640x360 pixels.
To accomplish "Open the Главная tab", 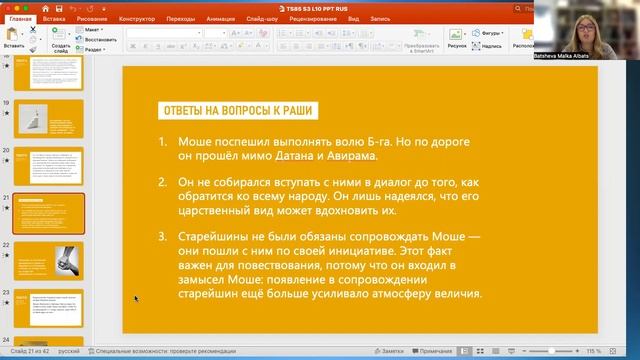I will point(20,19).
